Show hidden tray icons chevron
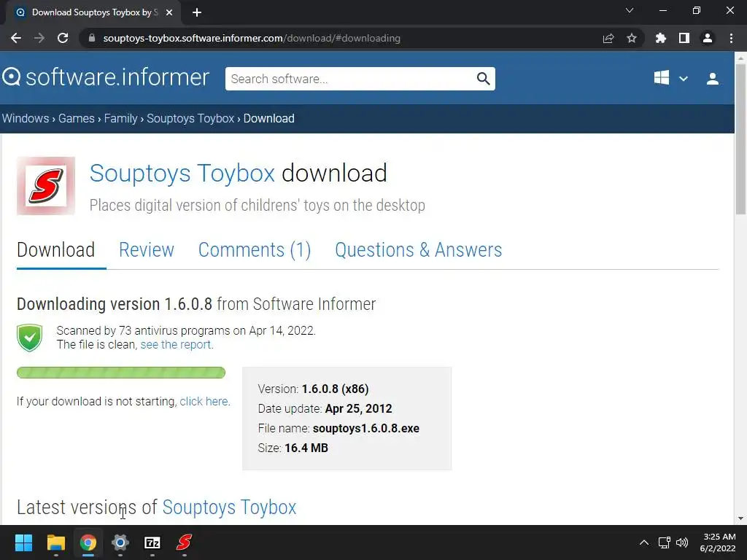The height and width of the screenshot is (560, 747). 643,542
